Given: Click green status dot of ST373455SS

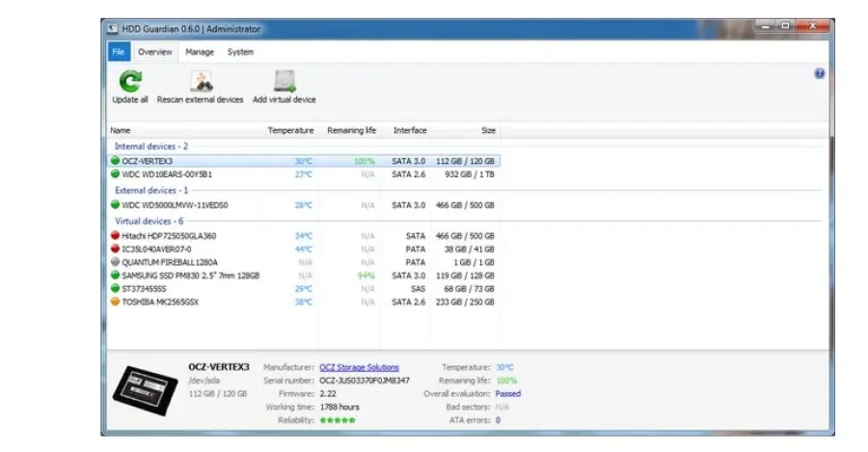Looking at the screenshot, I should point(115,288).
